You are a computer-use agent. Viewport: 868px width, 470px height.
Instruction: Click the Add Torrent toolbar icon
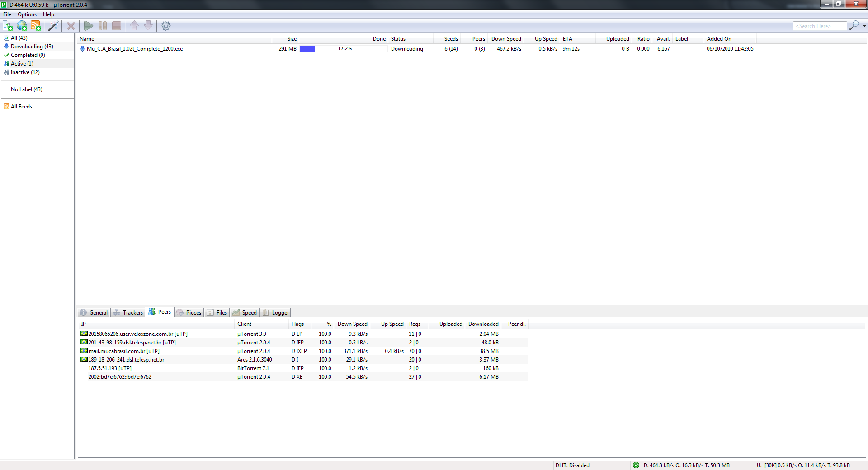coord(8,26)
